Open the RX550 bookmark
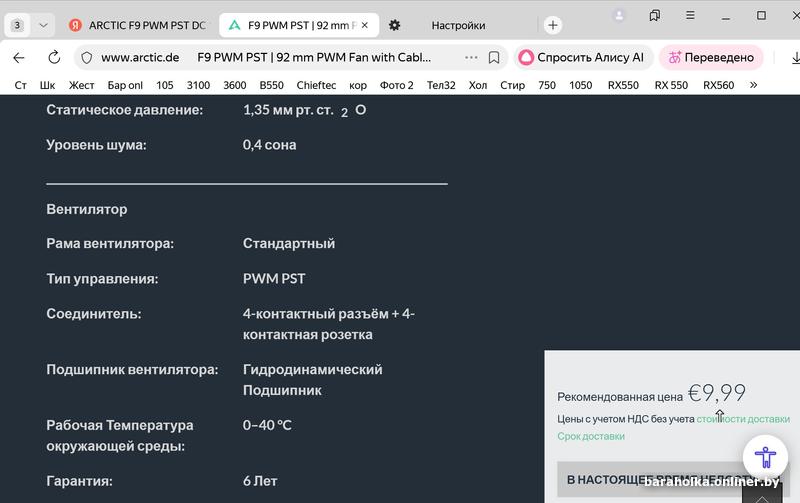The height and width of the screenshot is (503, 800). click(x=623, y=86)
